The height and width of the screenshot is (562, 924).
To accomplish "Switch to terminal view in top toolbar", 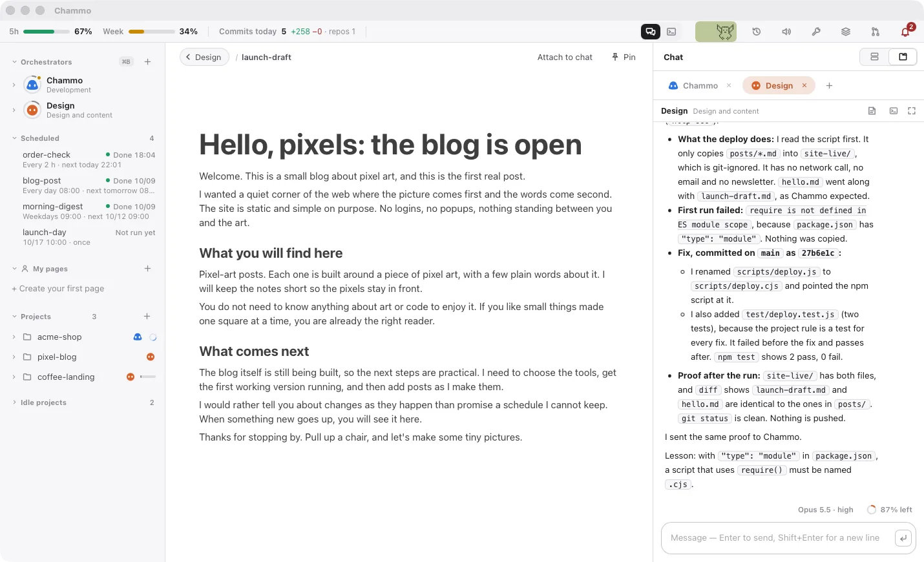I will 671,32.
